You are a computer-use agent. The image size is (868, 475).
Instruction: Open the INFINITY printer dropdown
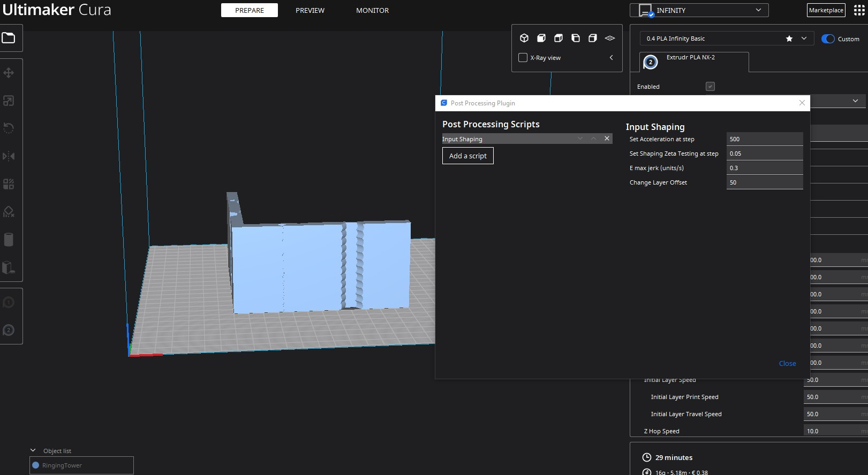(x=699, y=10)
